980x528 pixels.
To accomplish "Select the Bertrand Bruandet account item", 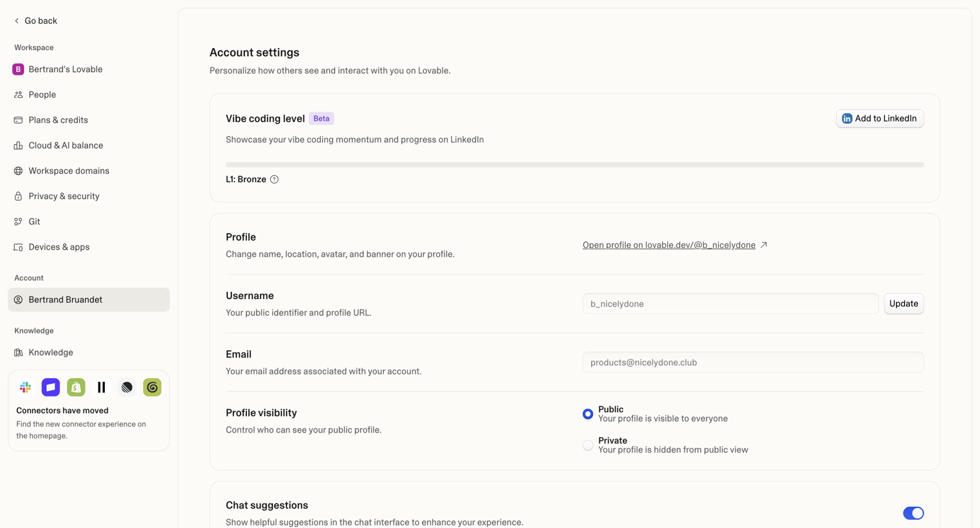I will [x=89, y=300].
